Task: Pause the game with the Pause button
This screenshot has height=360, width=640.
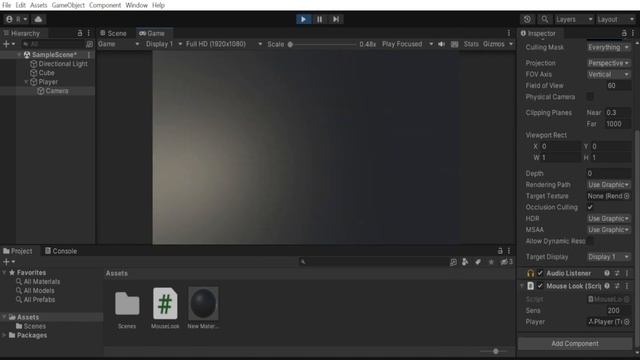Action: pyautogui.click(x=320, y=19)
